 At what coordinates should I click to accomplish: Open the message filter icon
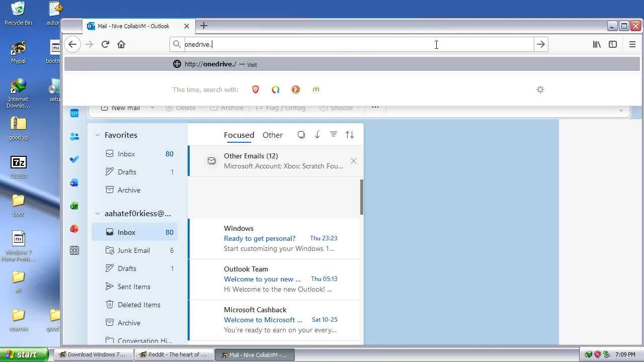point(333,135)
